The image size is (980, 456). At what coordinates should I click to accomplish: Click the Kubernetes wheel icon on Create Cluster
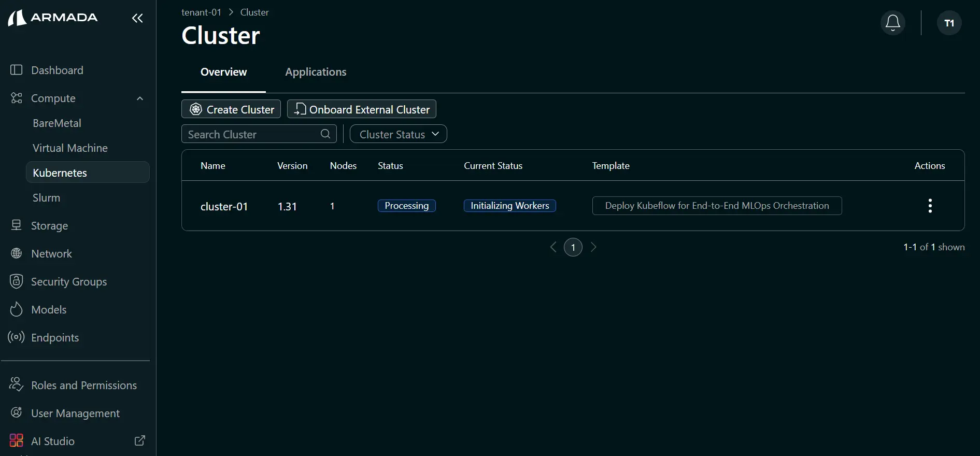[x=196, y=109]
